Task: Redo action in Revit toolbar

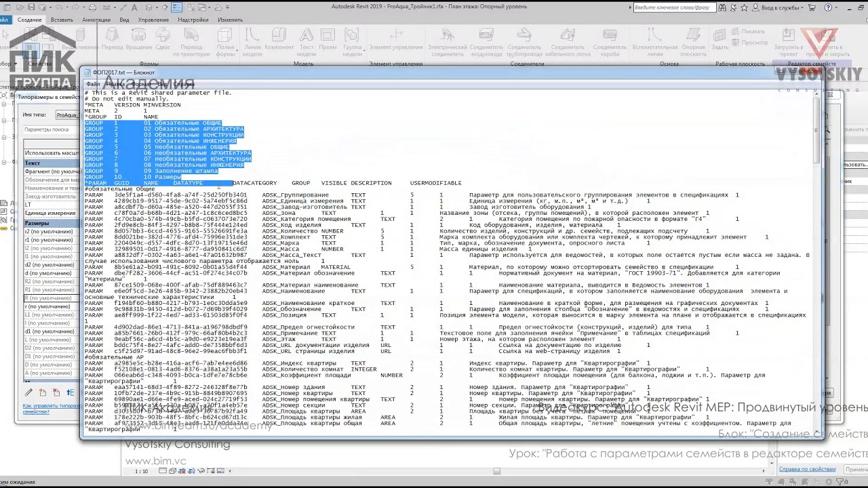Action: click(x=77, y=7)
